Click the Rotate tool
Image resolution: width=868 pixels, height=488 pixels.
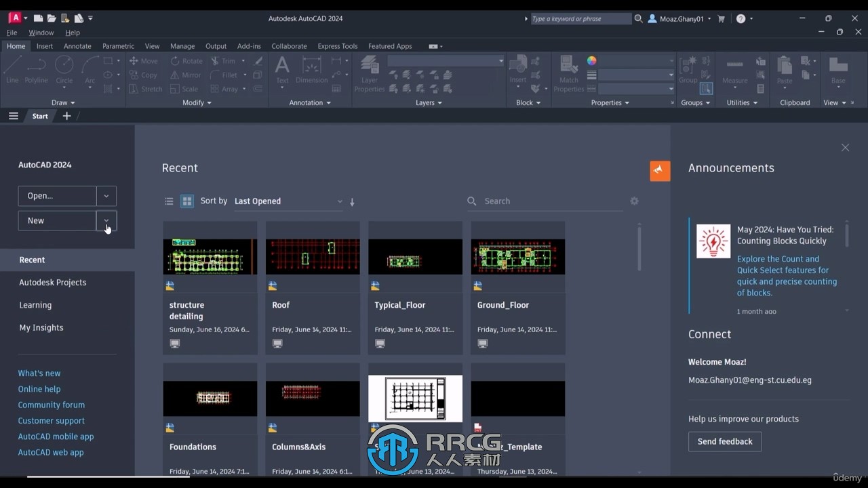(x=186, y=60)
